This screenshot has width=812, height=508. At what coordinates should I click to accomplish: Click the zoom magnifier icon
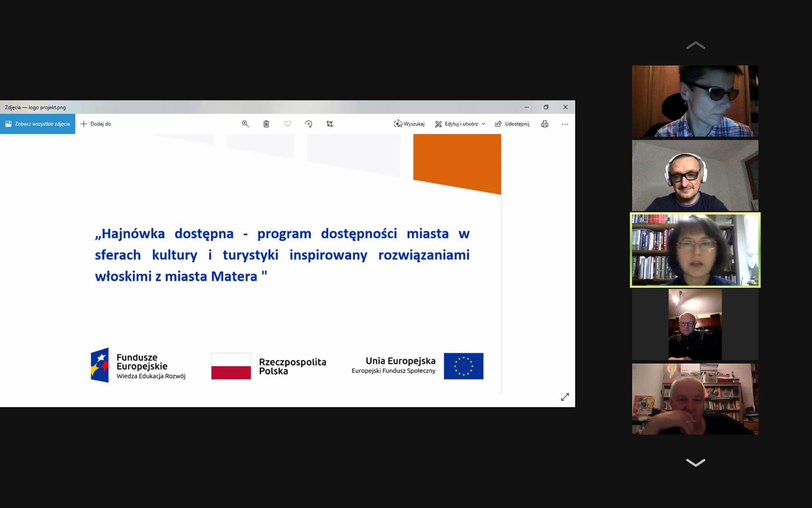[x=245, y=124]
